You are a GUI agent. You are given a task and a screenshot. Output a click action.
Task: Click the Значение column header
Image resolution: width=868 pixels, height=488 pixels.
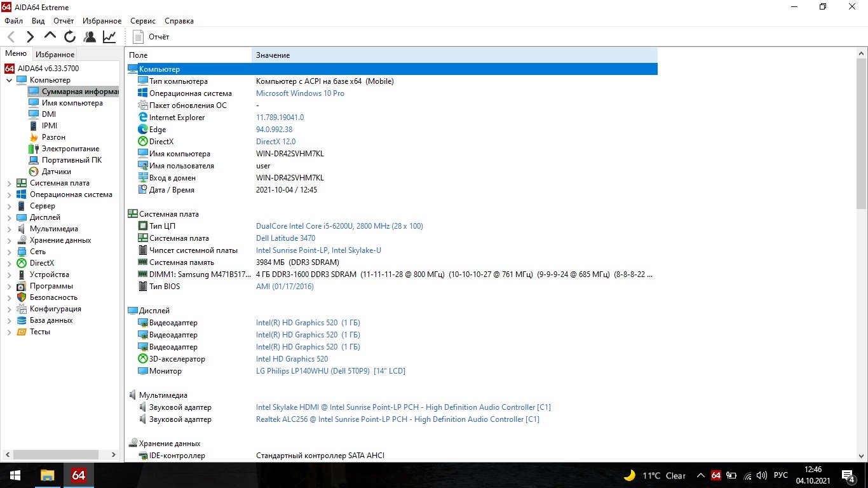click(x=273, y=55)
